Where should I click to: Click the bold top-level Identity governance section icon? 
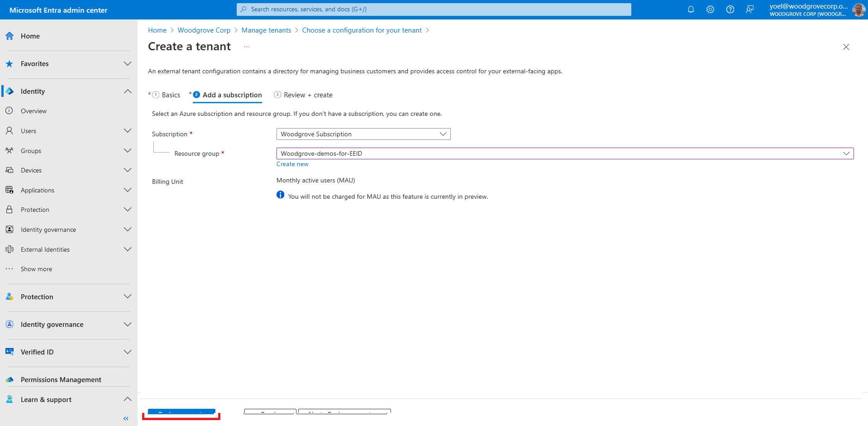pos(10,325)
